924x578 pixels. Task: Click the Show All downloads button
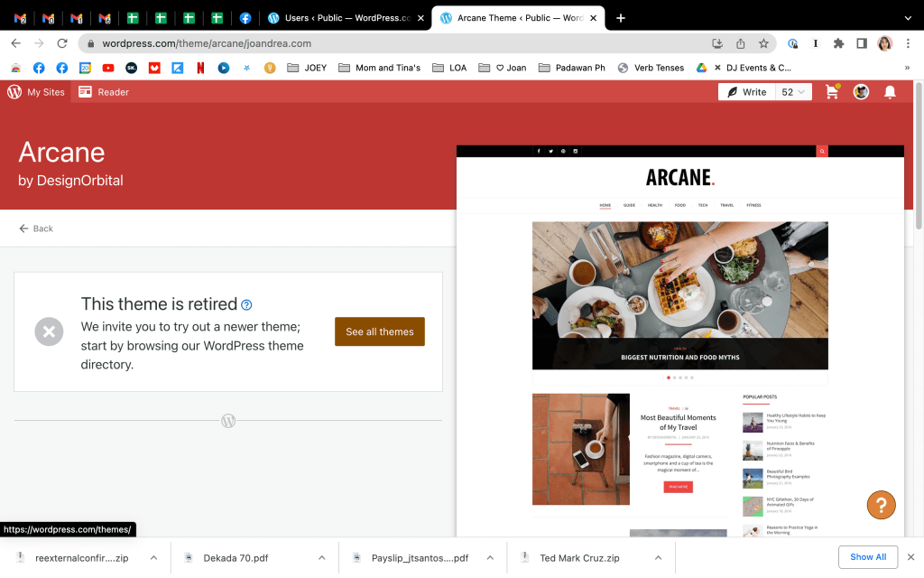pyautogui.click(x=867, y=557)
